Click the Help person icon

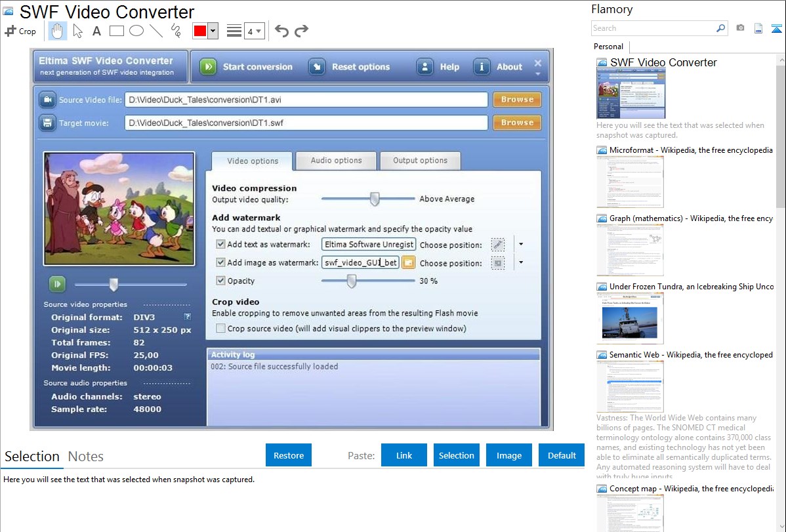pos(424,66)
